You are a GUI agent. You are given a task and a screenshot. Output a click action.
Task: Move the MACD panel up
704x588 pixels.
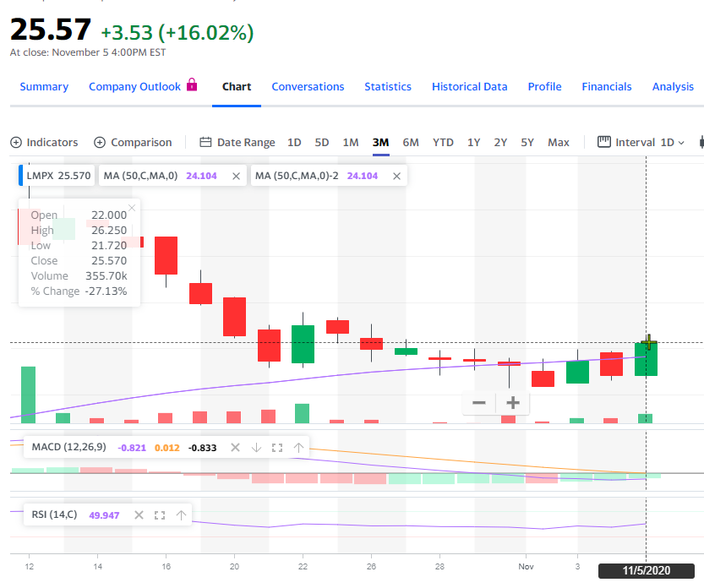(298, 447)
